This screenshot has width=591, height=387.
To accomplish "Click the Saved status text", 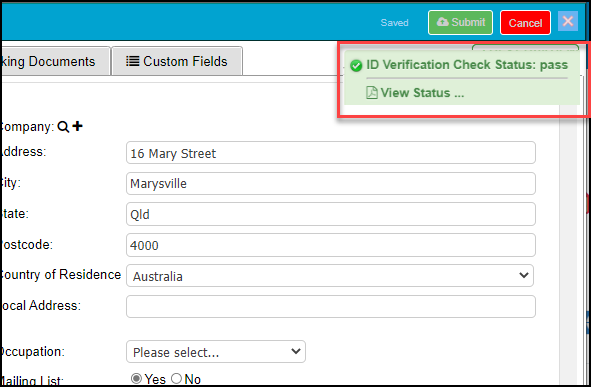I will [394, 23].
